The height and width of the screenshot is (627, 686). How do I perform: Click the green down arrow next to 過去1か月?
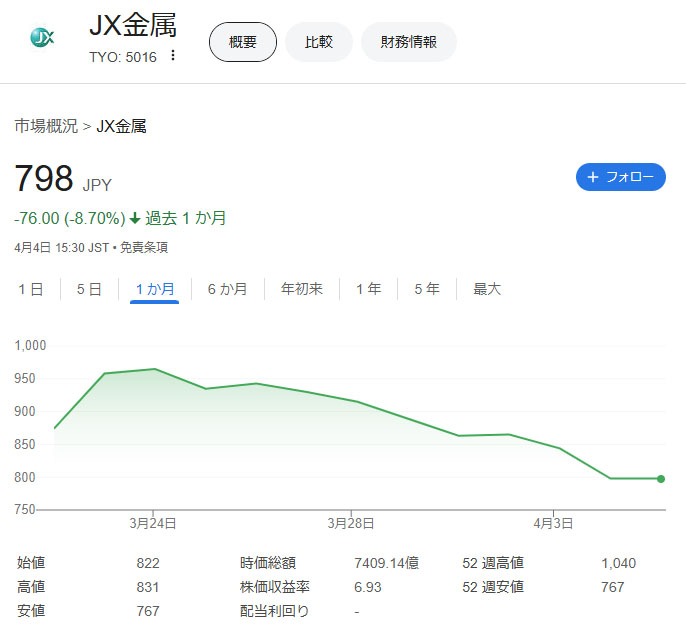tap(135, 218)
